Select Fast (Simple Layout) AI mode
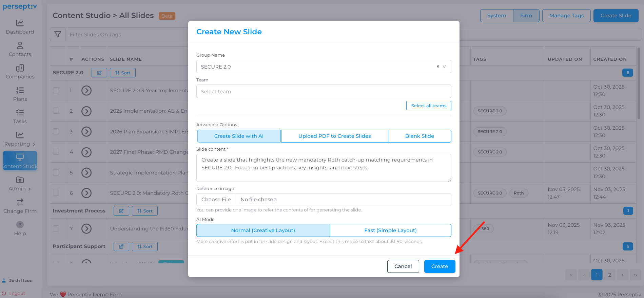Screen dimensions: 644x298 390,230
